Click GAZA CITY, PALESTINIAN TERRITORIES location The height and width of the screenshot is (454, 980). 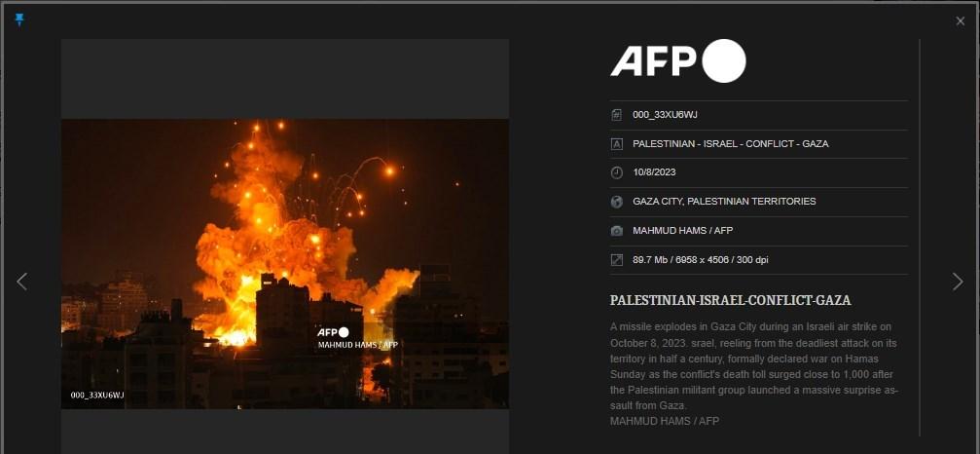(x=724, y=202)
